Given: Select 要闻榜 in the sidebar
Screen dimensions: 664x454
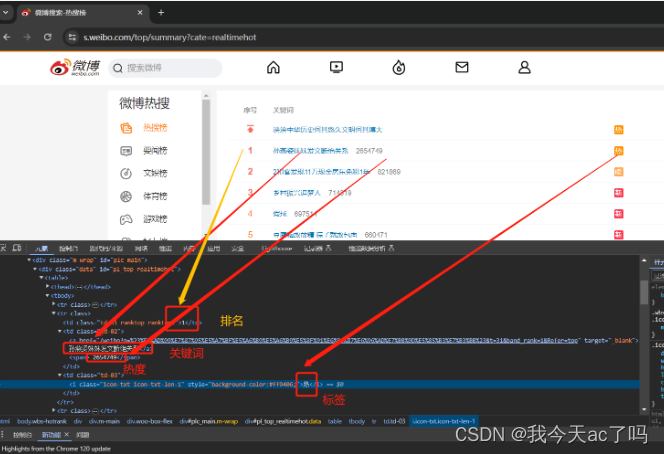Looking at the screenshot, I should tap(155, 150).
